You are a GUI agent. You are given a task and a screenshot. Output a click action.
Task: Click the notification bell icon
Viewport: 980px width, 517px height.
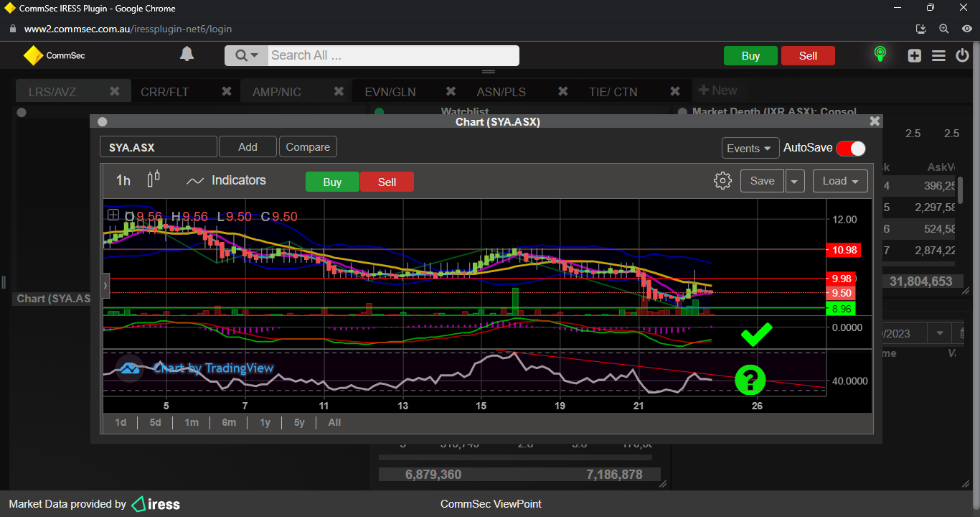click(x=187, y=55)
